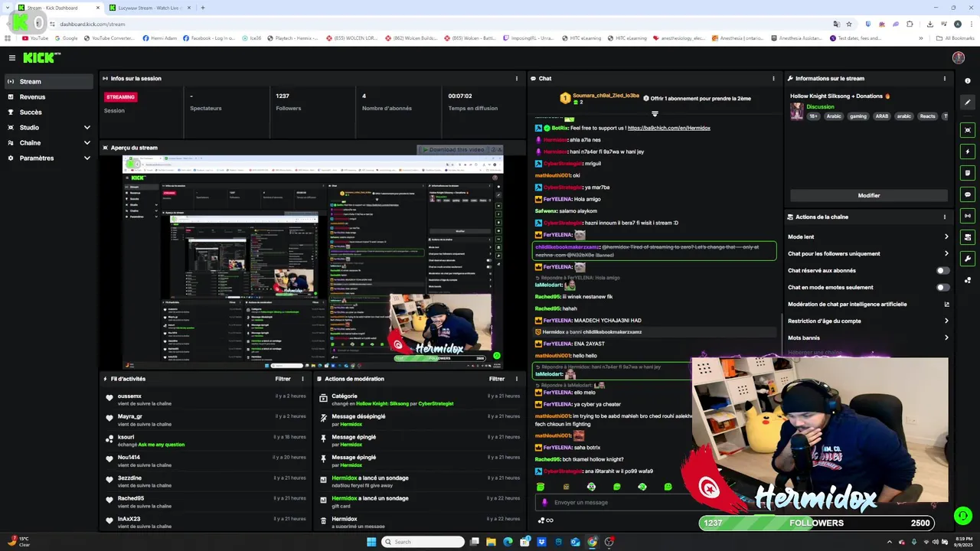This screenshot has width=980, height=551.
Task: Open the ba9chich.com Hermidox link in chat
Action: coord(668,128)
